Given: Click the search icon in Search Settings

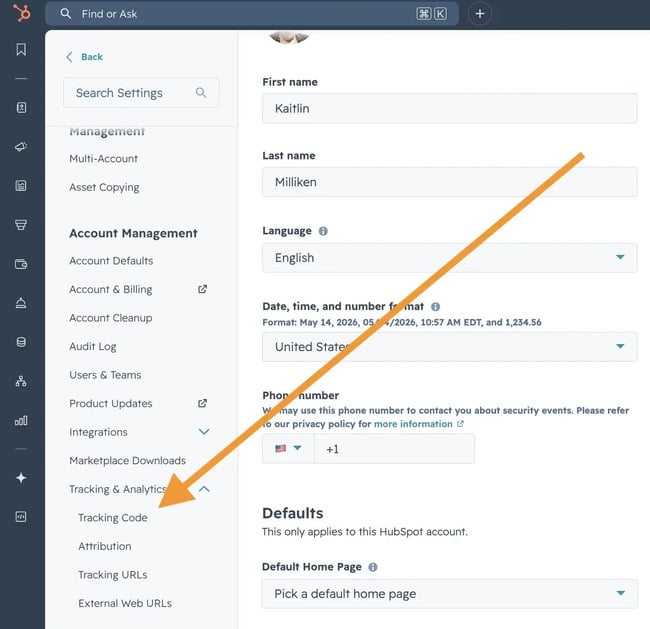Looking at the screenshot, I should [201, 92].
